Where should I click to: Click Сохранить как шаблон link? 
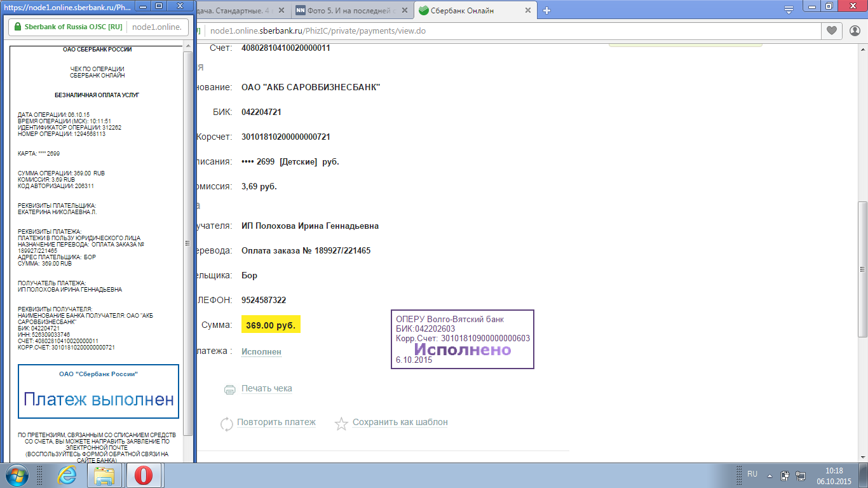tap(400, 422)
